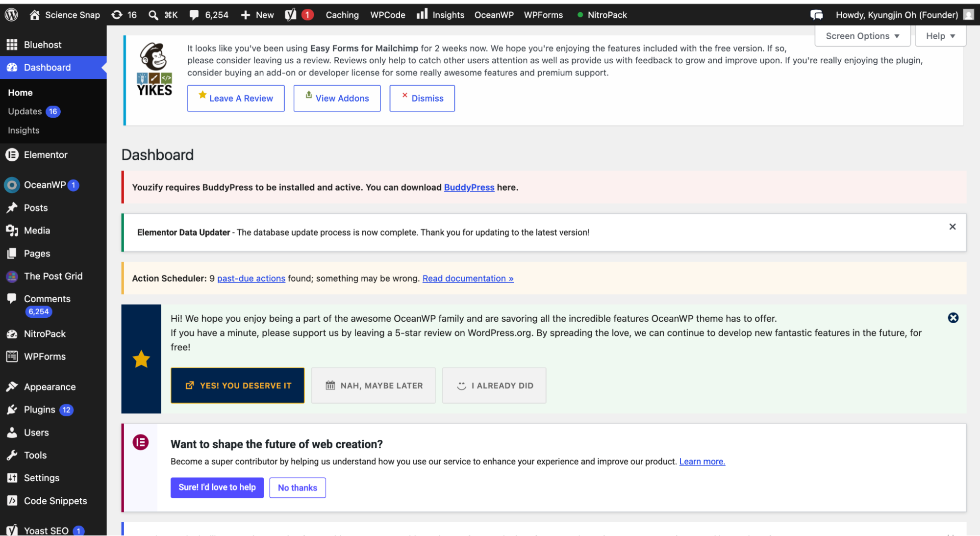Open the admin bar search icon
The width and height of the screenshot is (980, 536).
(x=153, y=15)
